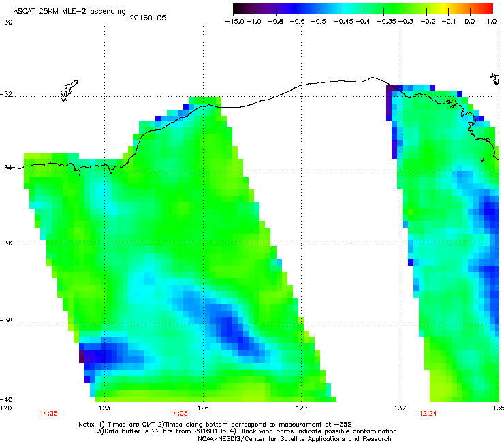Click the -0.5 colorbar value
This screenshot has width=504, height=443.
[x=318, y=22]
